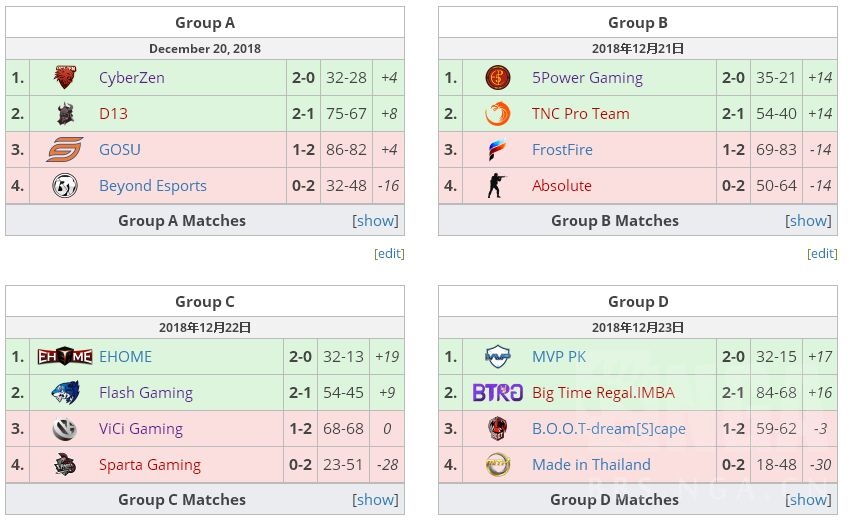Open the ViCi Gaming team link
Screen dimensions: 856x524
coord(141,429)
